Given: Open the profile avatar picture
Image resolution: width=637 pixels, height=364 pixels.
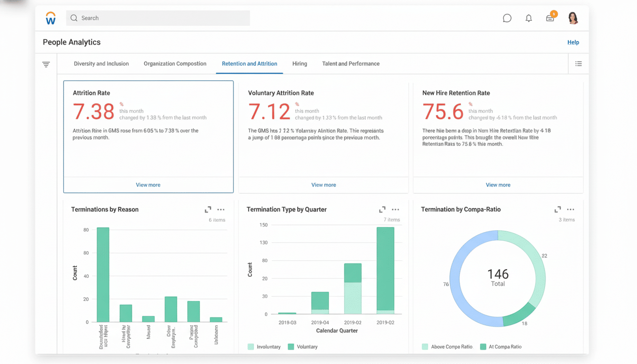Looking at the screenshot, I should pyautogui.click(x=573, y=18).
